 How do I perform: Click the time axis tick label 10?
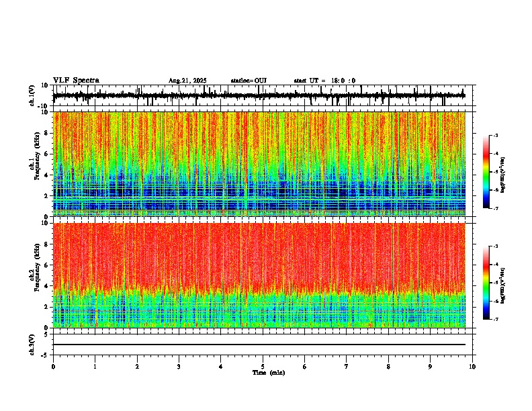click(x=472, y=367)
